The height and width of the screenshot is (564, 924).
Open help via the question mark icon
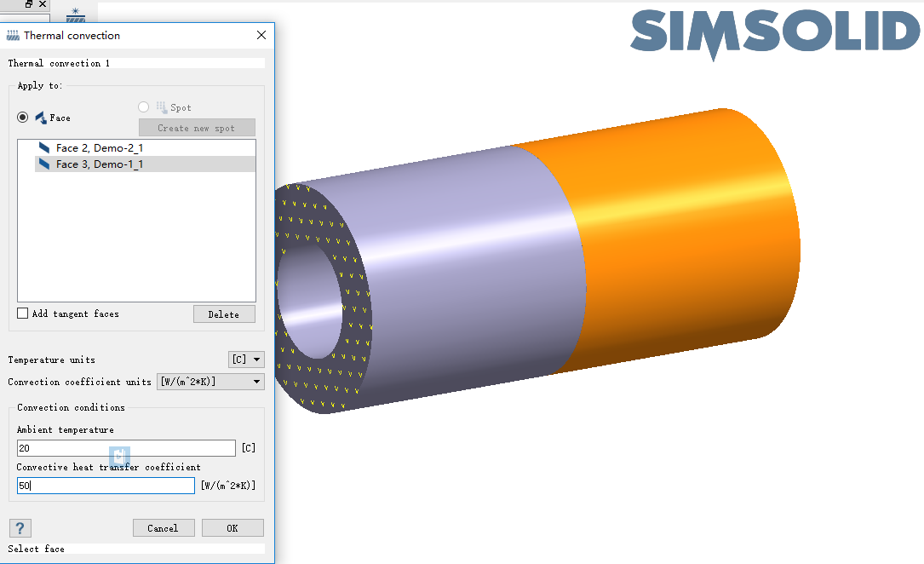click(19, 528)
